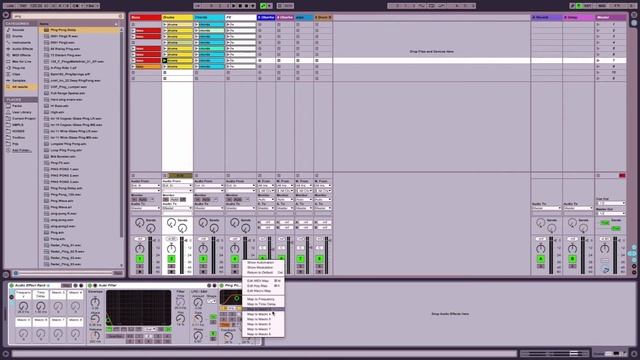Open FX track Audio To dropdown
The height and width of the screenshot is (360, 640).
coord(240,208)
